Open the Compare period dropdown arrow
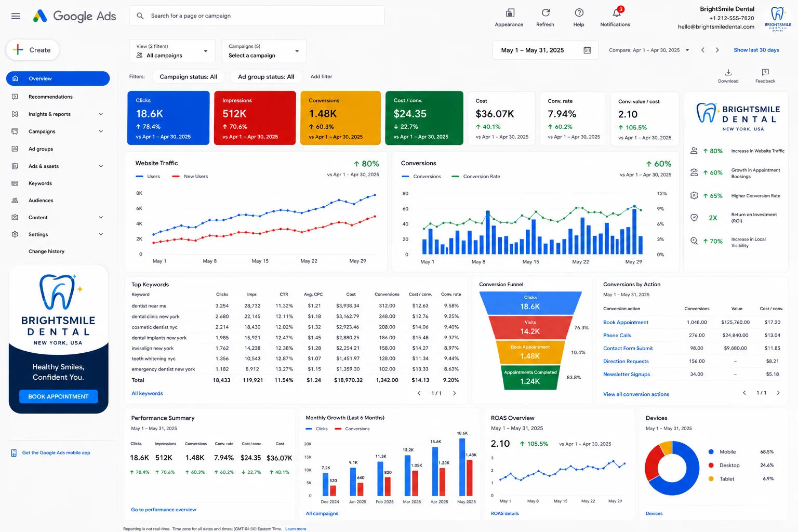Viewport: 798px width, 532px height. (687, 50)
